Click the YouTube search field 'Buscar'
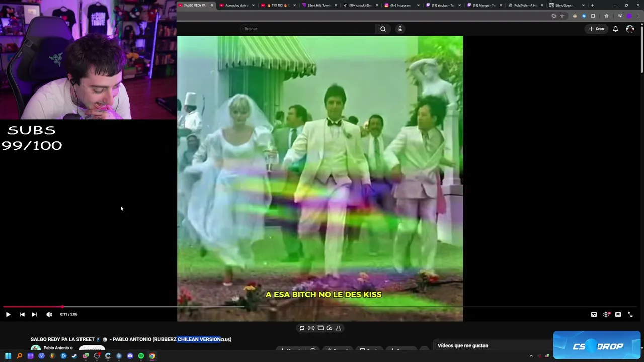Viewport: 644px width, 362px height. pos(307,29)
